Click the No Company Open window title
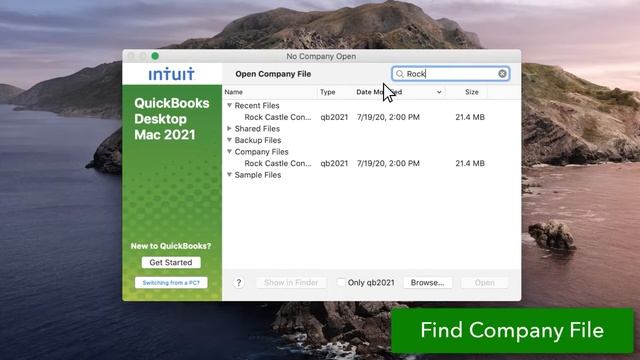Viewport: 640px width, 360px height. click(x=321, y=56)
